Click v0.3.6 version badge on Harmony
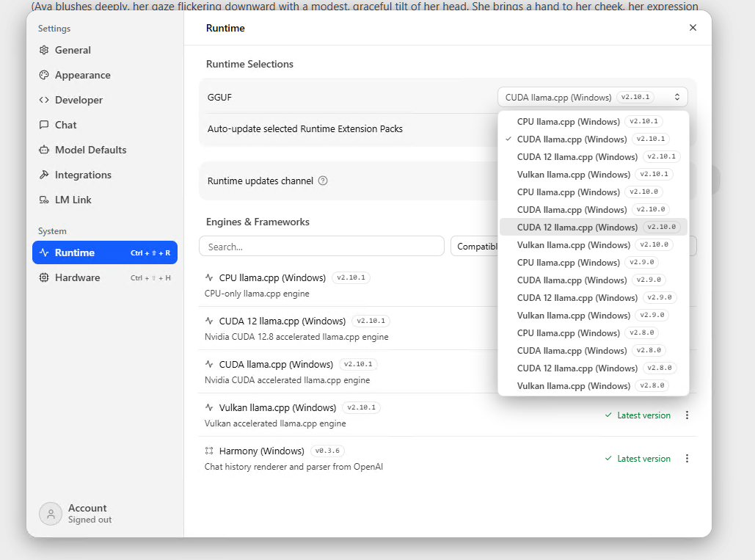This screenshot has height=560, width=755. tap(327, 451)
